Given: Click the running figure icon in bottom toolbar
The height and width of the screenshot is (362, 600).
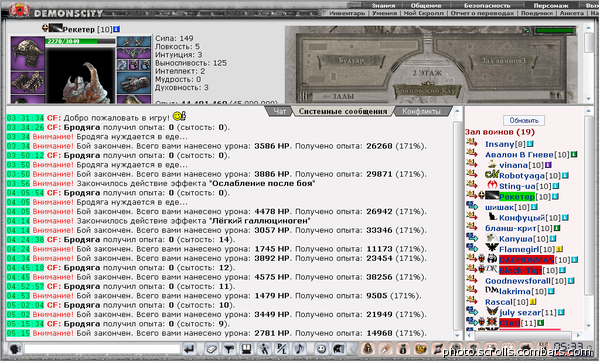Looking at the screenshot, I should click(x=264, y=349).
